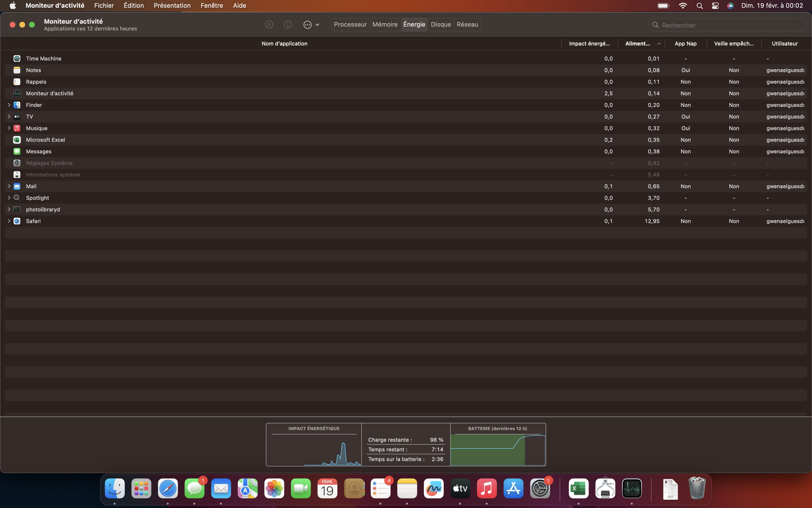Open Photos from the Dock
This screenshot has height=508, width=812.
point(274,488)
